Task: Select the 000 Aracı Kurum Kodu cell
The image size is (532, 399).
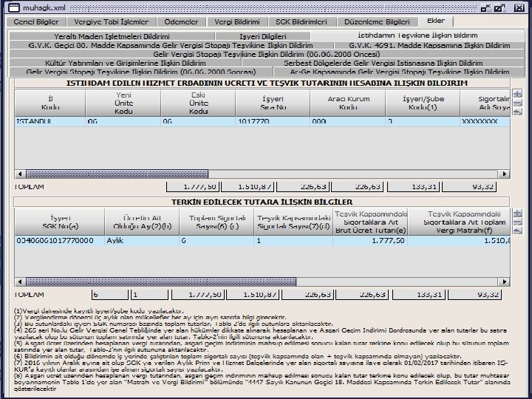Action: [348, 121]
